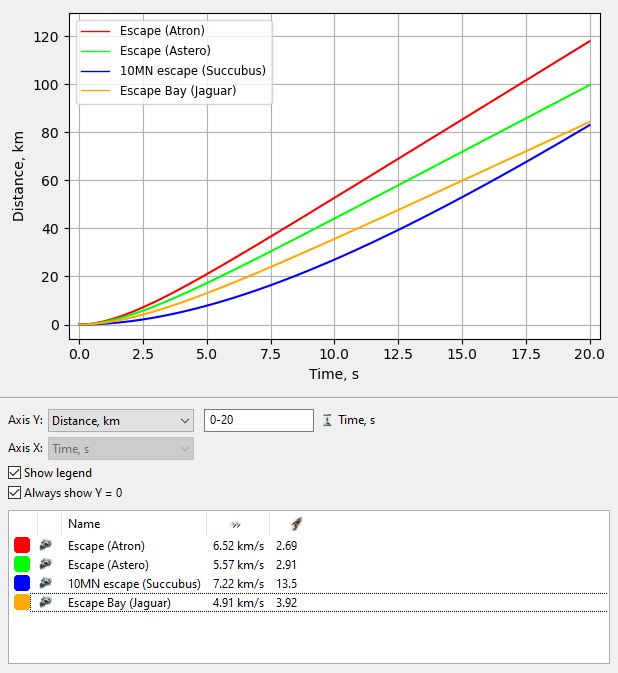Click the ship icon beside 10MN escape (Succubus)
The height and width of the screenshot is (673, 618).
(x=46, y=584)
